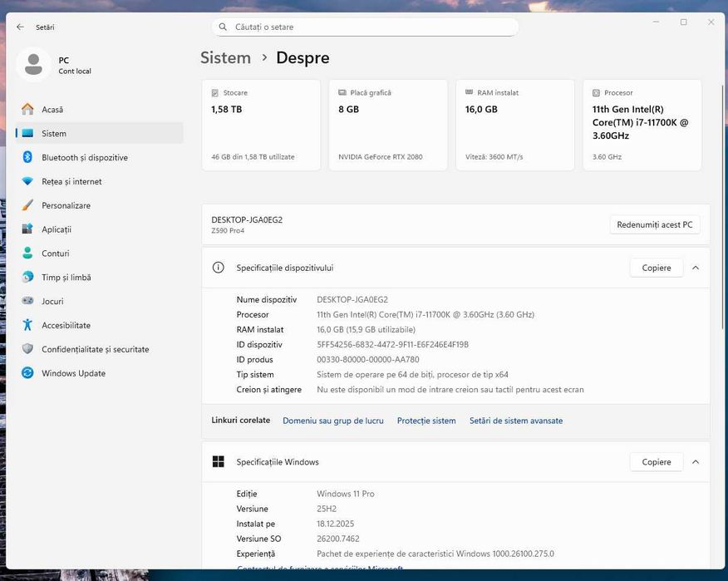Click the Windows Update sync icon
728x581 pixels.
pos(27,372)
